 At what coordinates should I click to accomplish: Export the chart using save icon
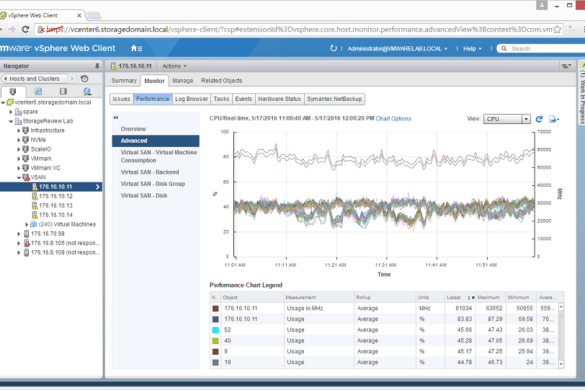(x=554, y=119)
